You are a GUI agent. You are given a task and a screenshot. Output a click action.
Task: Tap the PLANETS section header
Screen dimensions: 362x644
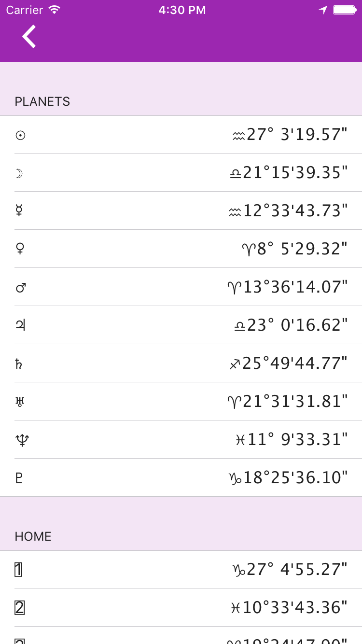[42, 101]
